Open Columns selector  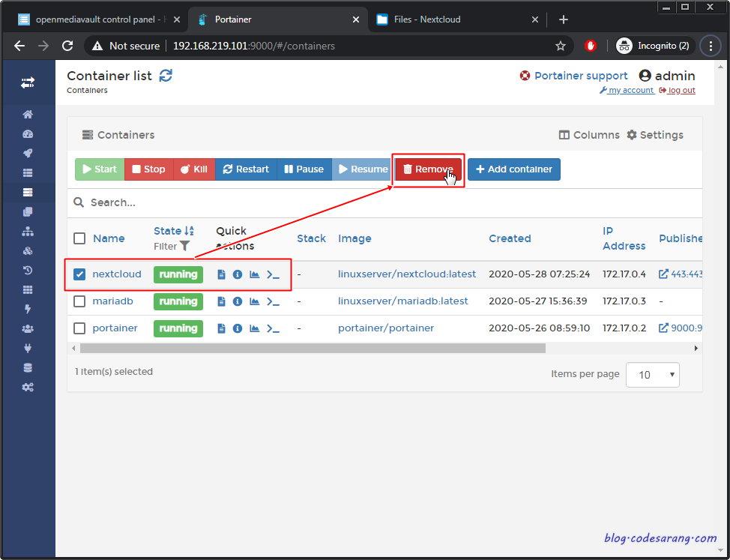[589, 135]
